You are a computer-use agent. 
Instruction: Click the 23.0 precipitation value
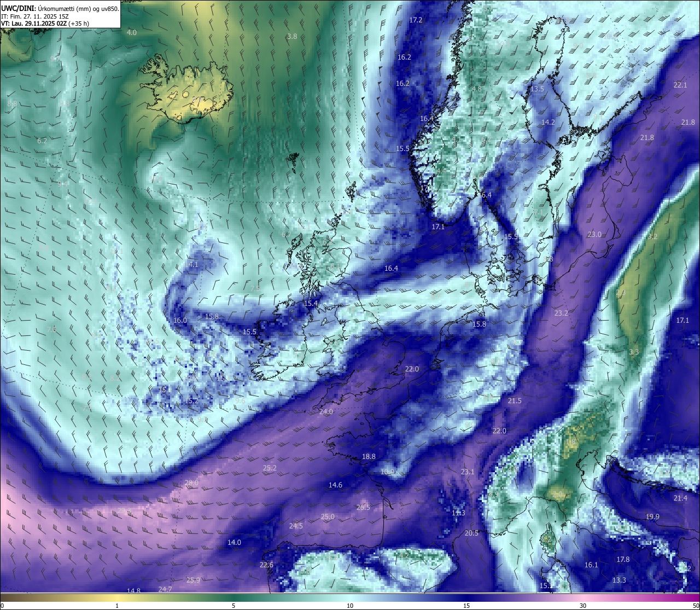tap(594, 235)
